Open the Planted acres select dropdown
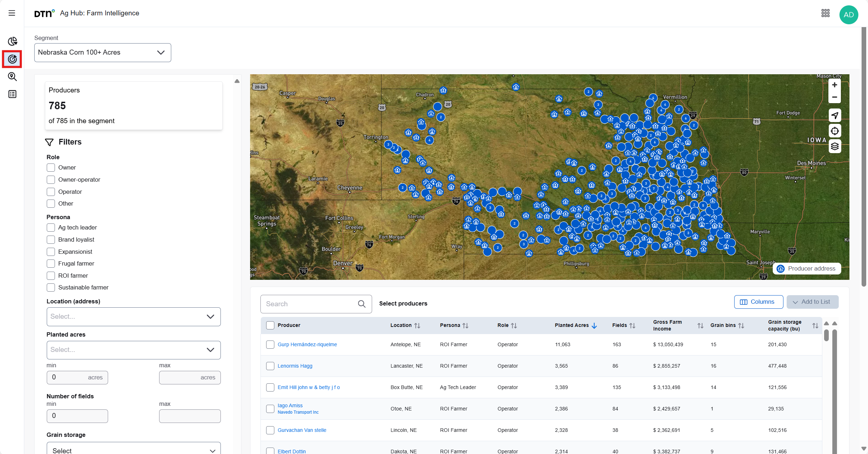 coord(133,350)
